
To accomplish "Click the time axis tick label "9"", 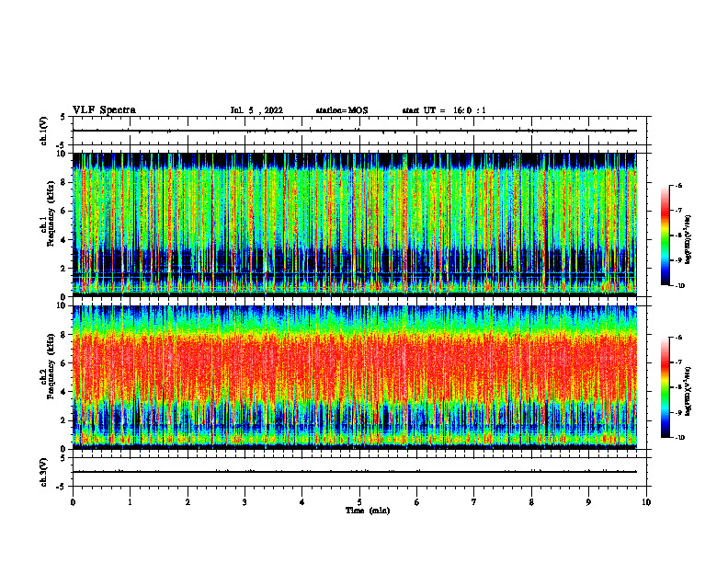I will 588,502.
